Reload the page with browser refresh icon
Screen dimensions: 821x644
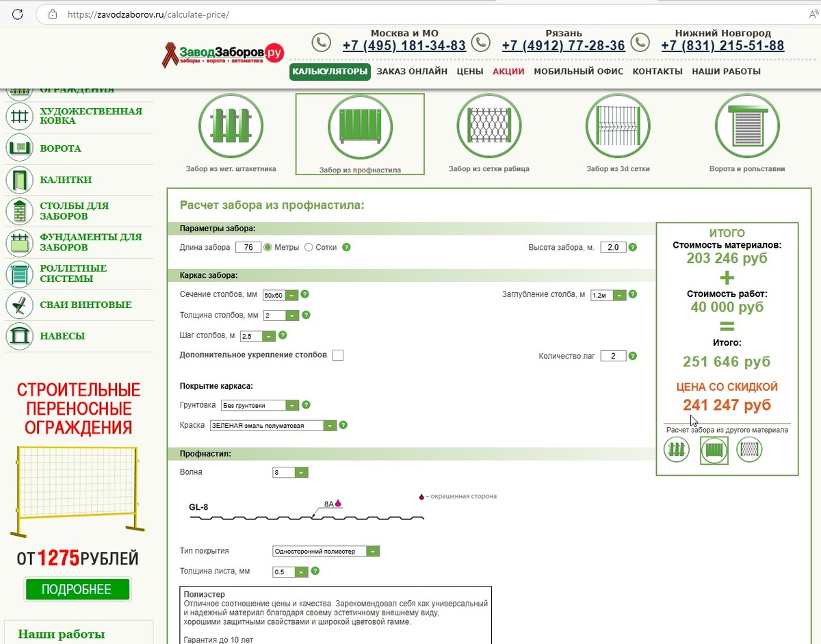(18, 14)
